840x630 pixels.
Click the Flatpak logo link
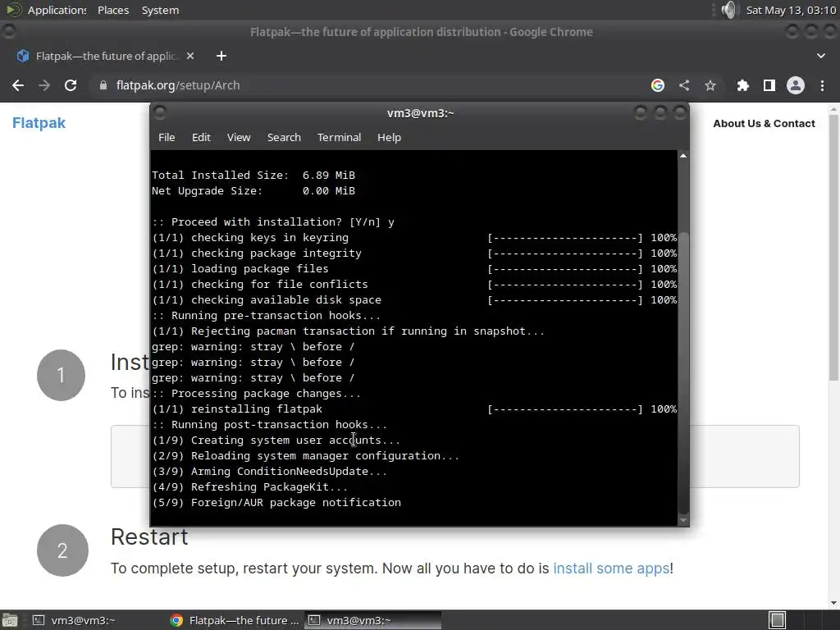[x=39, y=123]
